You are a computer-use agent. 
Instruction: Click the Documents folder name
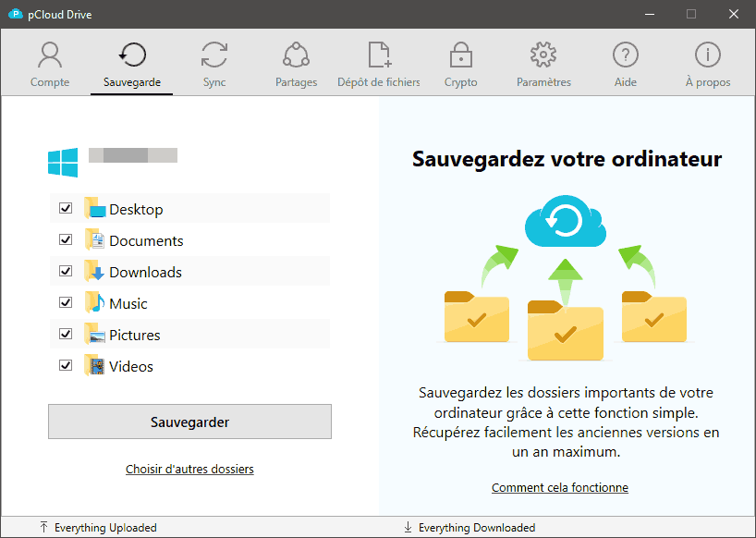146,240
